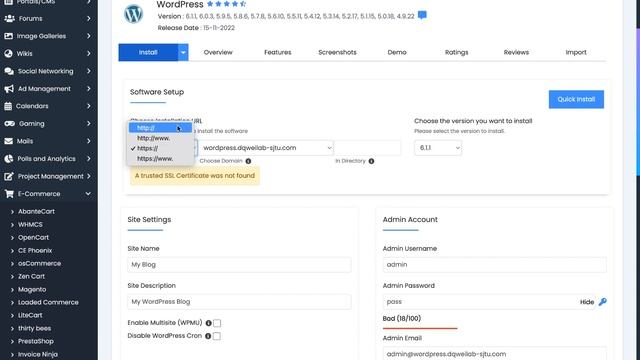Click the Admin Username field

click(x=494, y=264)
